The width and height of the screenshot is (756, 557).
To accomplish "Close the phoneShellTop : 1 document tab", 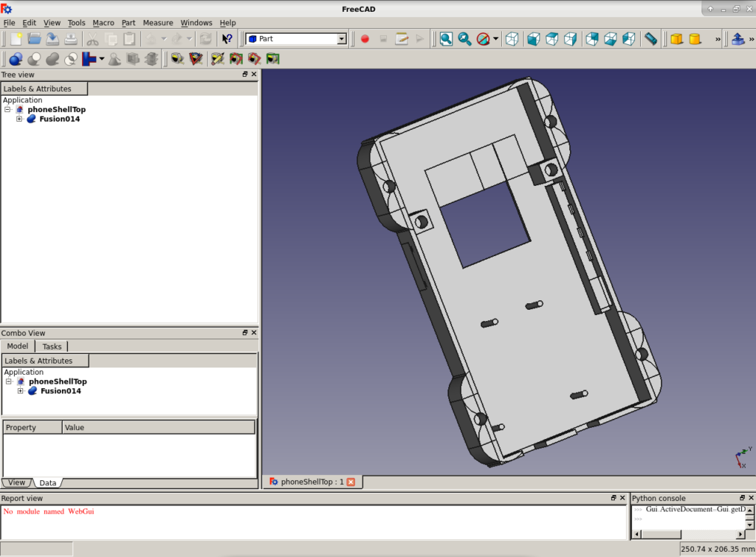I will (x=351, y=482).
